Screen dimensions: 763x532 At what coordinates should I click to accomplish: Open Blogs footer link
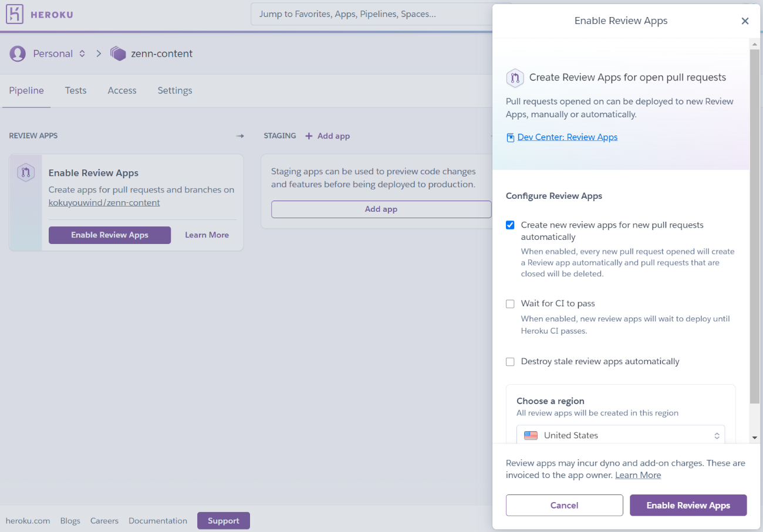[70, 521]
